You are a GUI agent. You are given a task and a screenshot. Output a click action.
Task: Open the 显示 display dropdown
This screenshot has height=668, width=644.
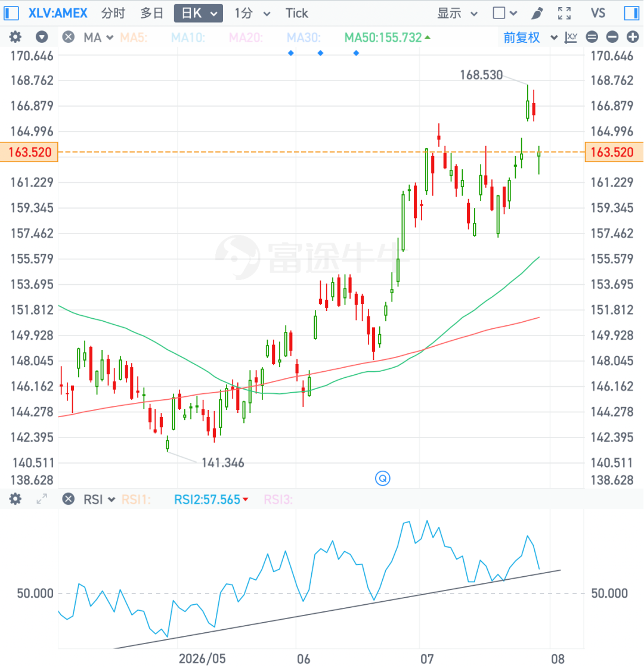(457, 13)
